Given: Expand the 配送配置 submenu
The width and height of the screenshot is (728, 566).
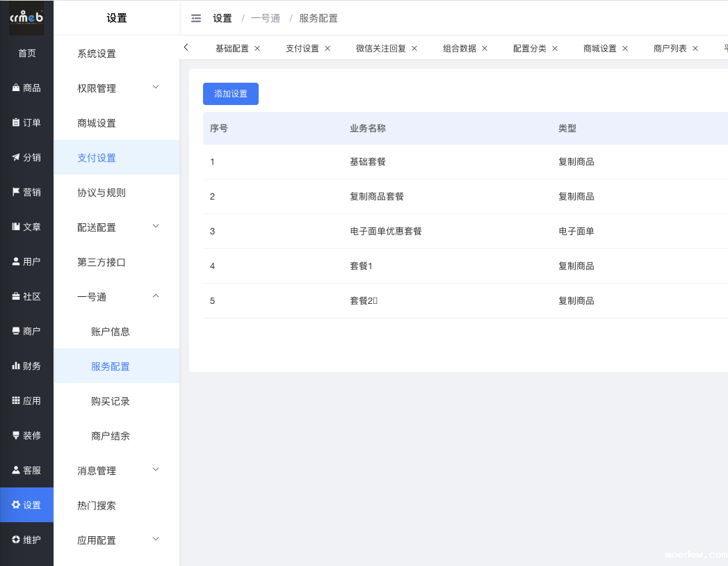Looking at the screenshot, I should pyautogui.click(x=156, y=227).
